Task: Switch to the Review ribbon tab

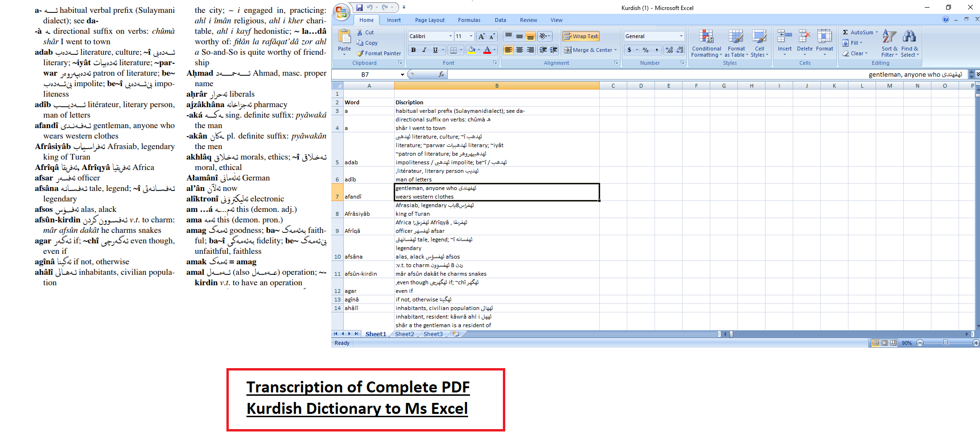Action: pyautogui.click(x=528, y=20)
